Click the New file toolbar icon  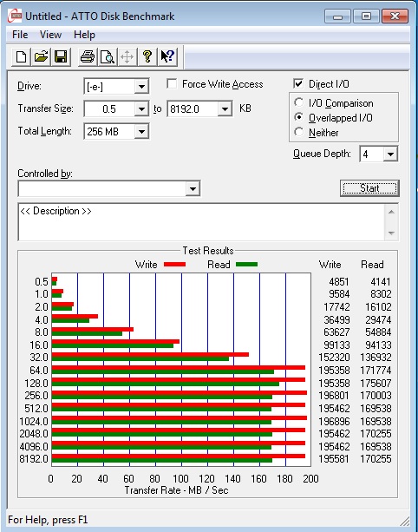point(21,56)
